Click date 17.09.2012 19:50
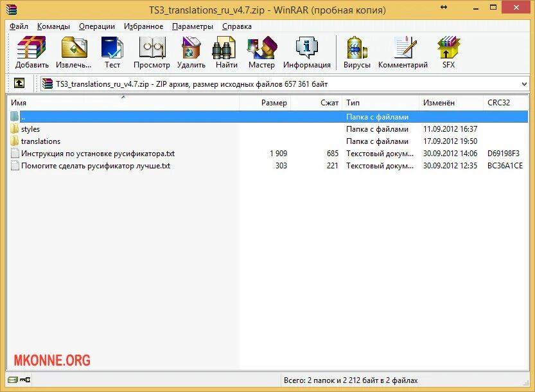 click(450, 141)
